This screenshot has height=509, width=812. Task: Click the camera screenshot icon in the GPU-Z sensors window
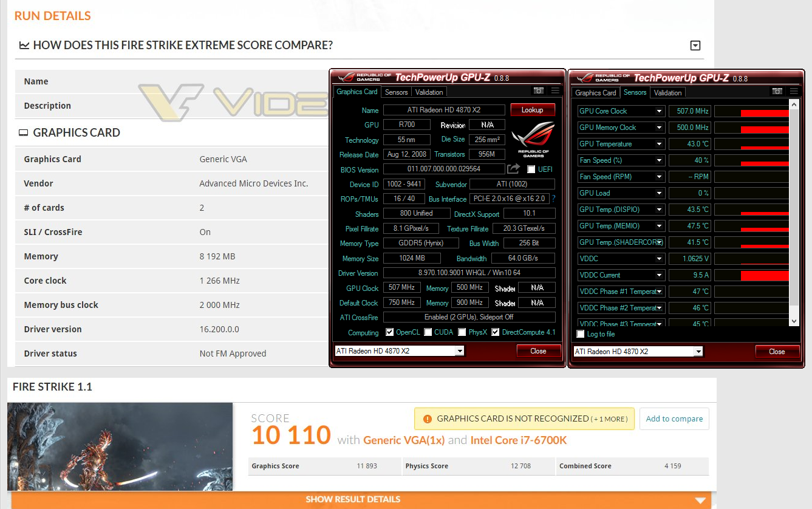click(x=777, y=91)
